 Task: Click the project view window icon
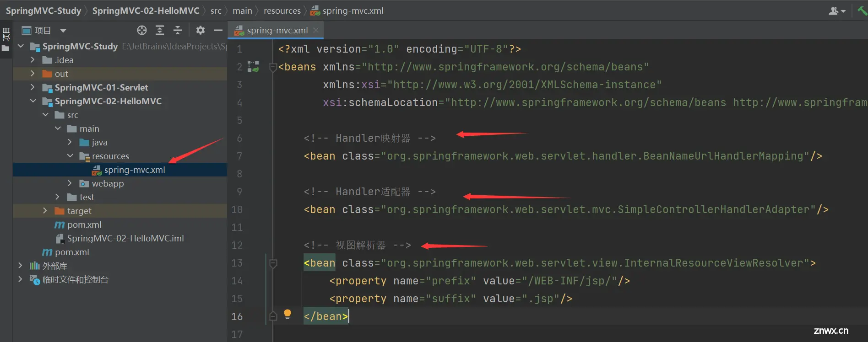click(x=27, y=31)
